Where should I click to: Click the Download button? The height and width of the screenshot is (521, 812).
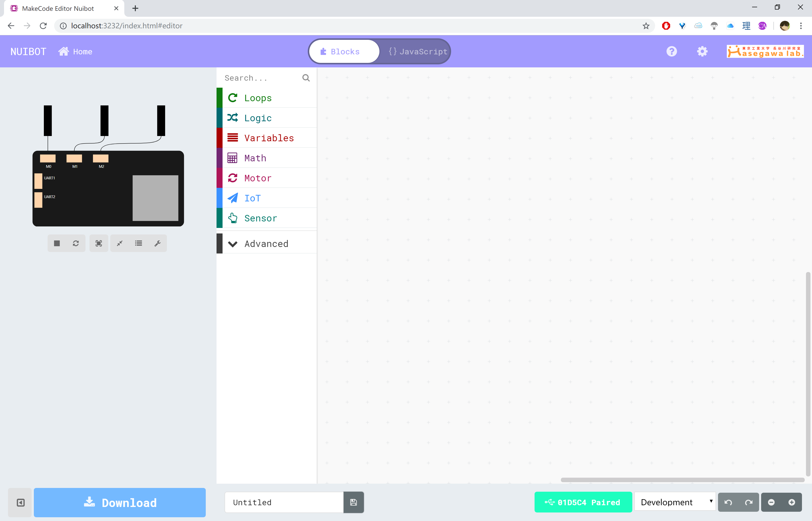[x=120, y=503]
